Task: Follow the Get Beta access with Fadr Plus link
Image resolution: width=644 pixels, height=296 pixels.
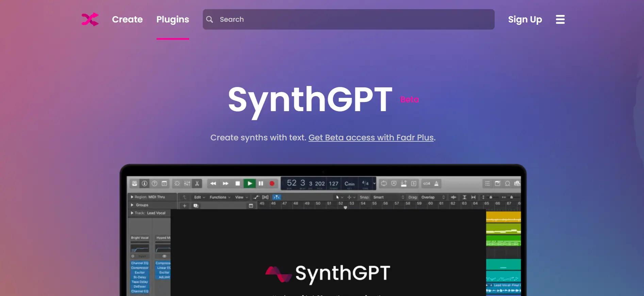Action: pyautogui.click(x=371, y=138)
